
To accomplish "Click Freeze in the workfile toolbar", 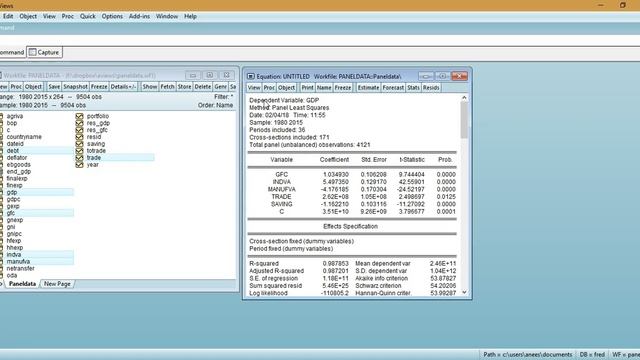I will [x=99, y=87].
